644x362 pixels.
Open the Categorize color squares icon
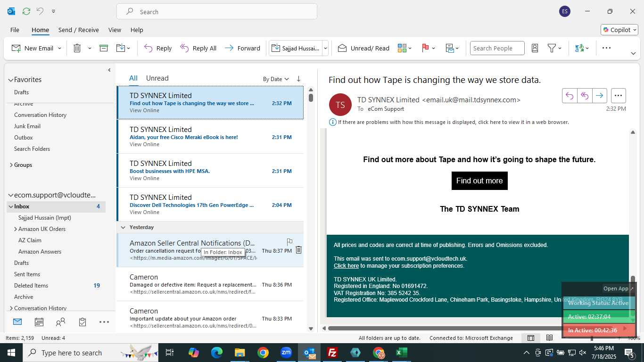coord(402,48)
